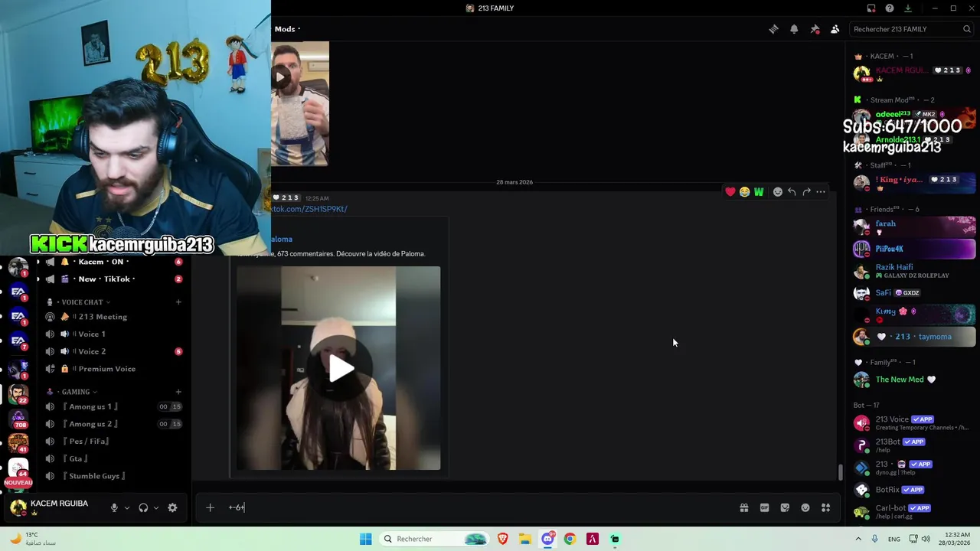
Task: Open the server with 41 badge
Action: point(18,444)
